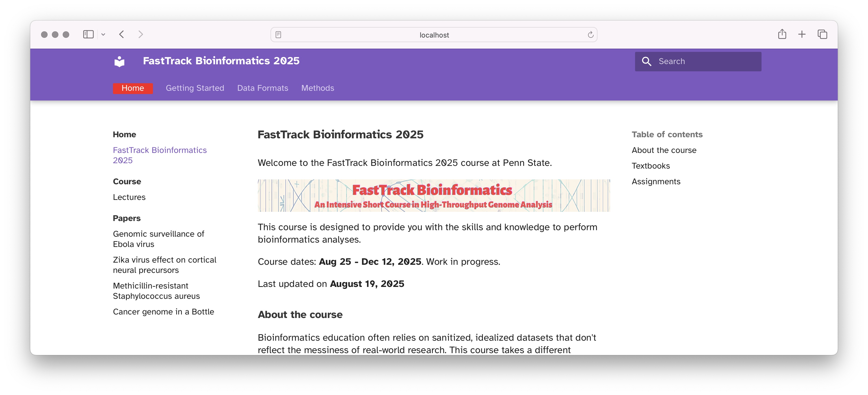Toggle the browser sidebar icon
This screenshot has height=395, width=868.
click(x=88, y=34)
